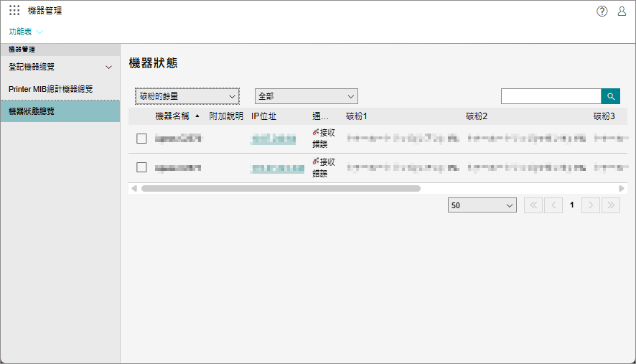The image size is (636, 364).
Task: Open the 全部 filter dropdown
Action: coord(306,96)
